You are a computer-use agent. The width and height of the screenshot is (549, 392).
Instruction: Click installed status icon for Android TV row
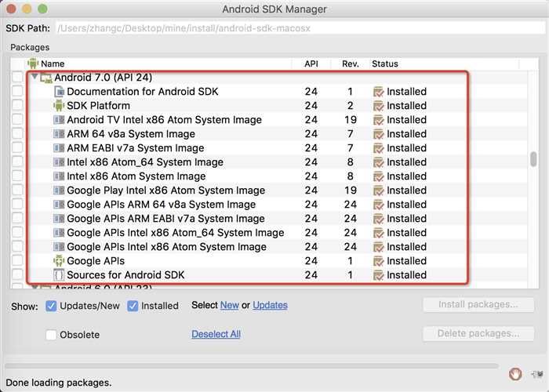[379, 120]
